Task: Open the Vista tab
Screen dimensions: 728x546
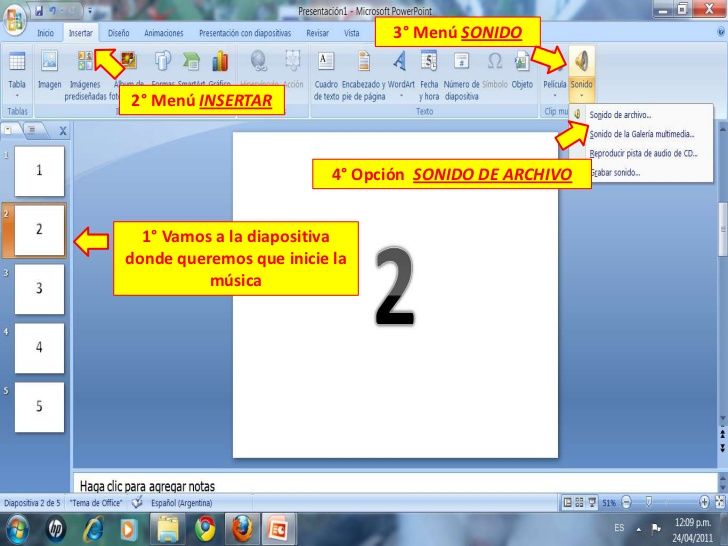Action: [351, 33]
